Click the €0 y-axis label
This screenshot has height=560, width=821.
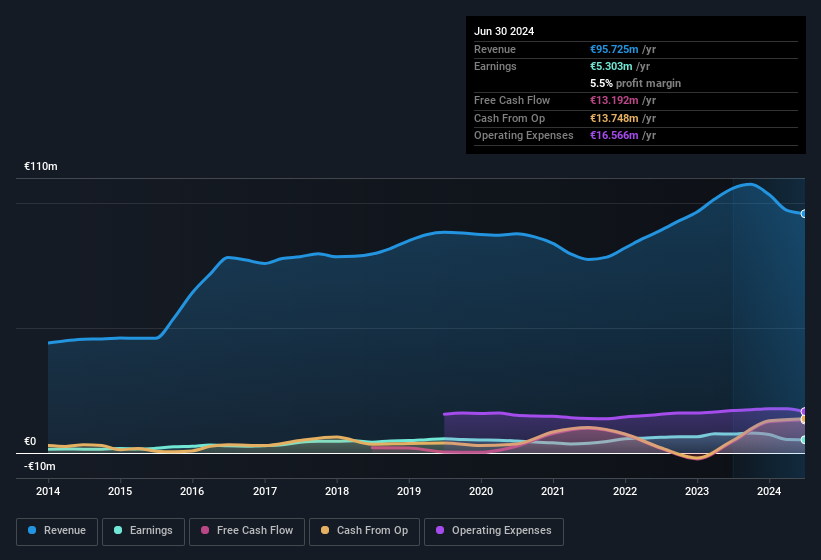pos(30,441)
